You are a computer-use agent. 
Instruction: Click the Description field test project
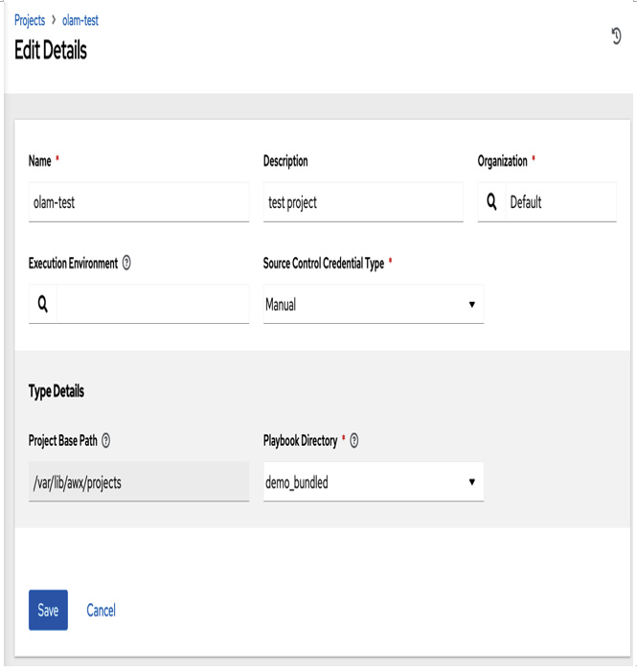(x=363, y=202)
